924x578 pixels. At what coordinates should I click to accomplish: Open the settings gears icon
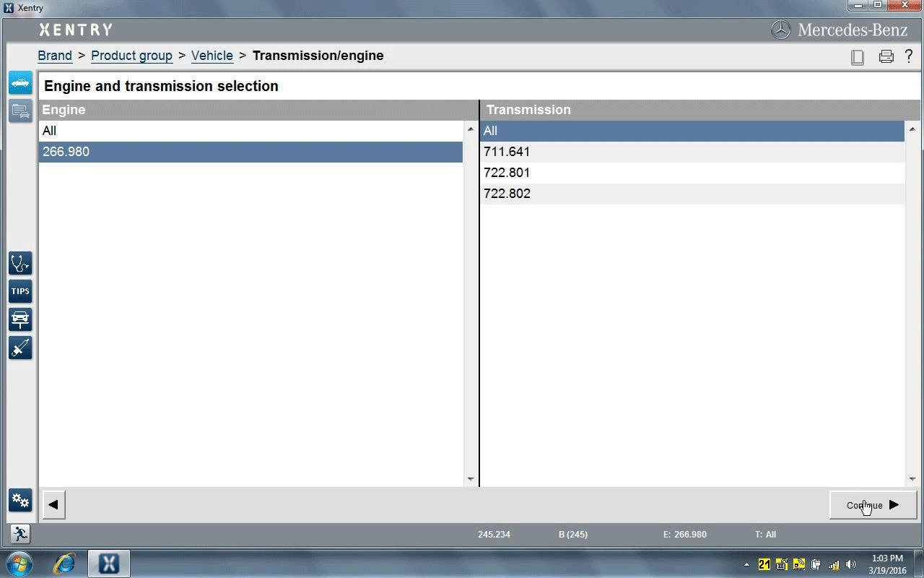pyautogui.click(x=20, y=500)
